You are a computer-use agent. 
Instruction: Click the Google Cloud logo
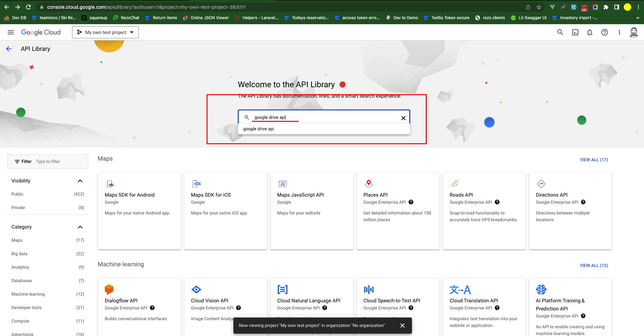(41, 32)
